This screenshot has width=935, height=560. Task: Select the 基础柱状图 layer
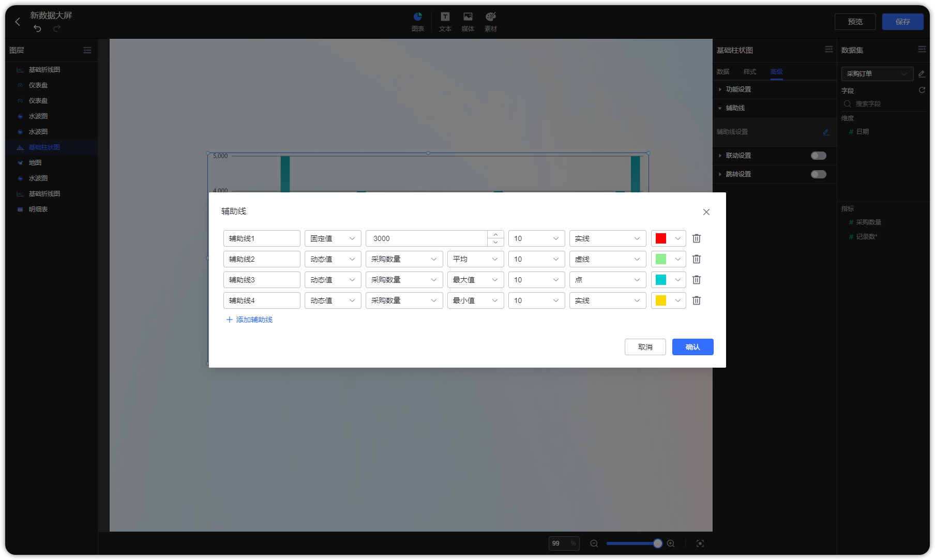tap(52, 147)
